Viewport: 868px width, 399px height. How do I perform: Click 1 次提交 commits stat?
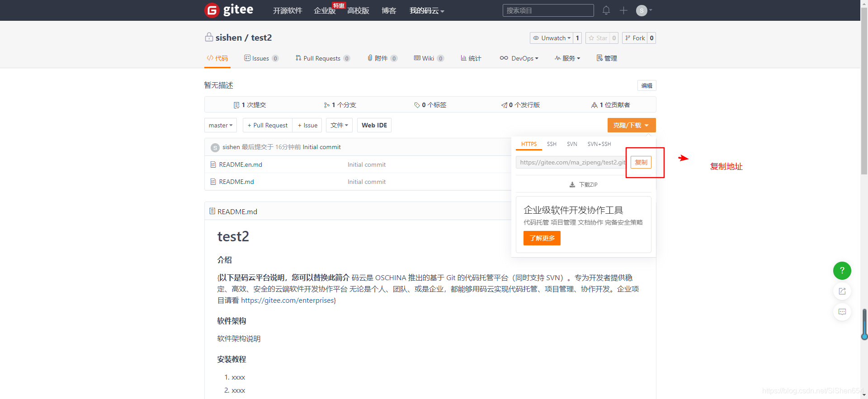point(250,105)
